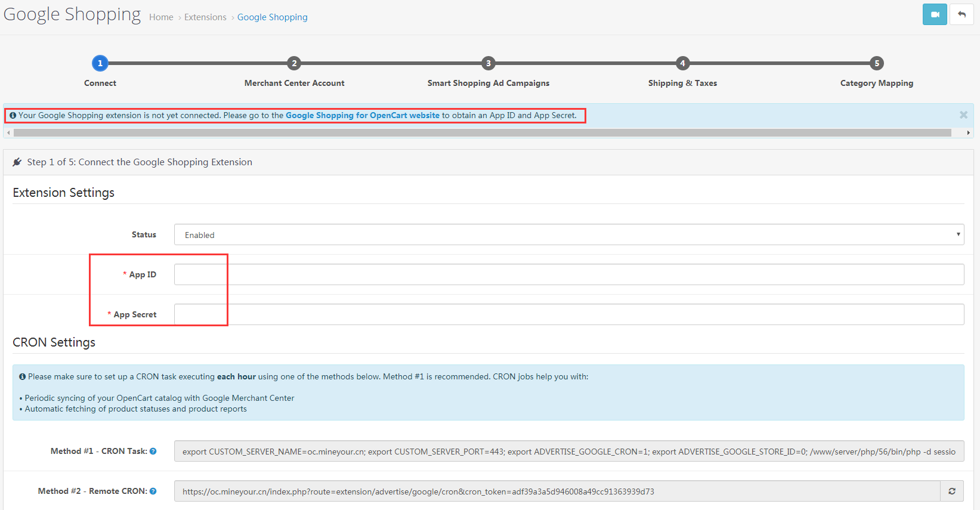
Task: Click the back arrow button at top right
Action: coord(962,14)
